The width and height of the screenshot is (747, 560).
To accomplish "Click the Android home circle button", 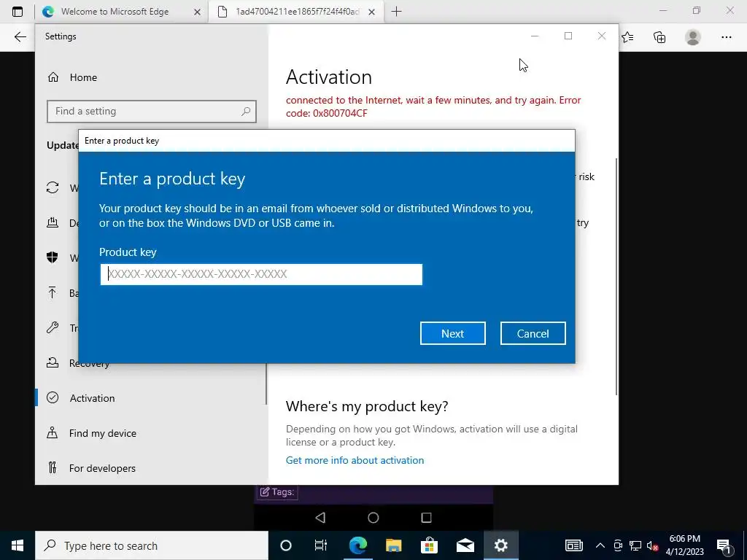I will (x=373, y=518).
